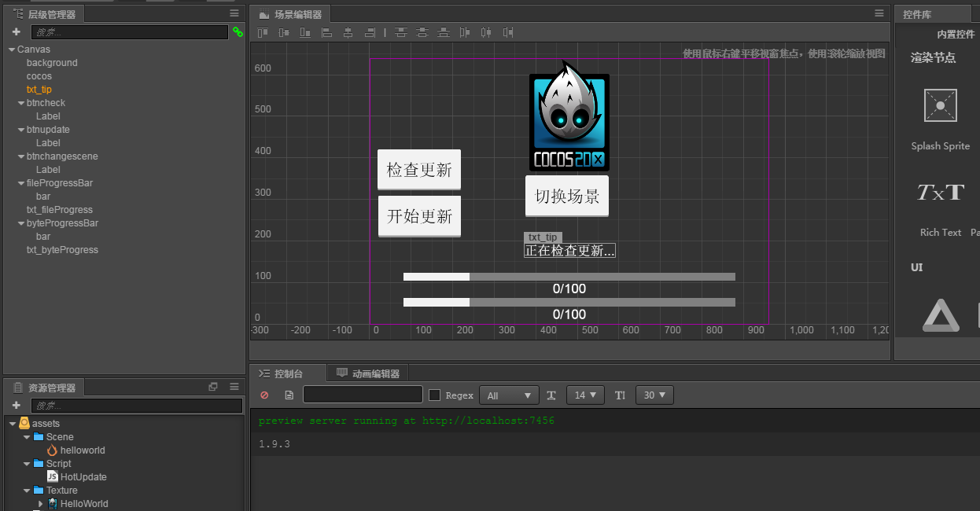Collapse the Scene folder

(x=27, y=437)
